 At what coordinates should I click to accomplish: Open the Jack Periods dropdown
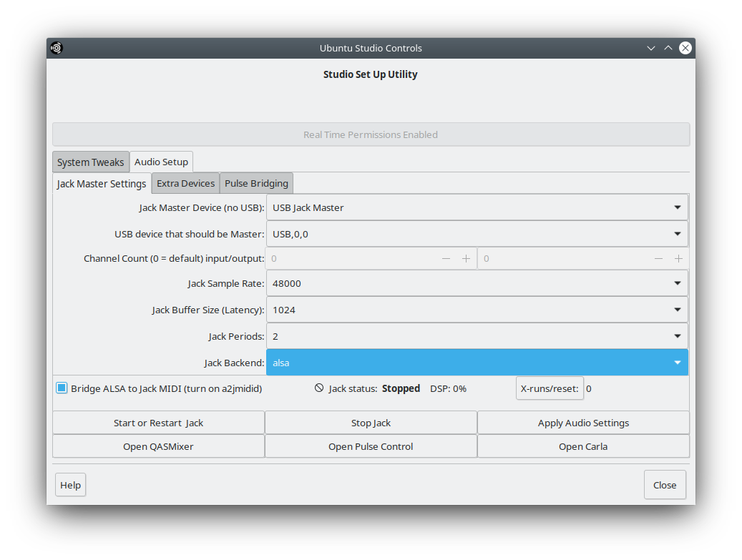[477, 336]
